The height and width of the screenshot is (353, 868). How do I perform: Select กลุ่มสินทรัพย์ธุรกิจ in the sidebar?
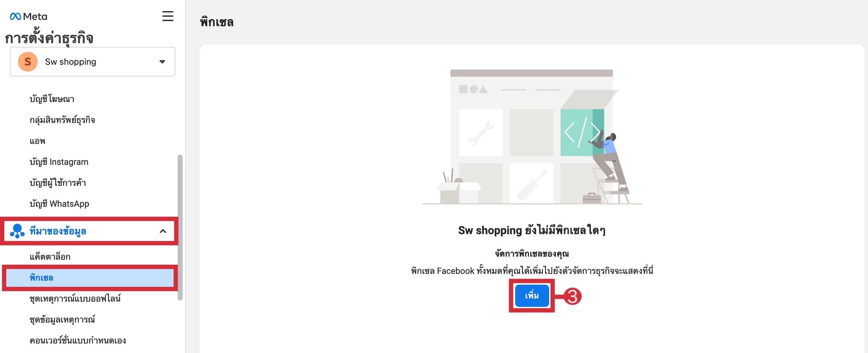[x=62, y=120]
